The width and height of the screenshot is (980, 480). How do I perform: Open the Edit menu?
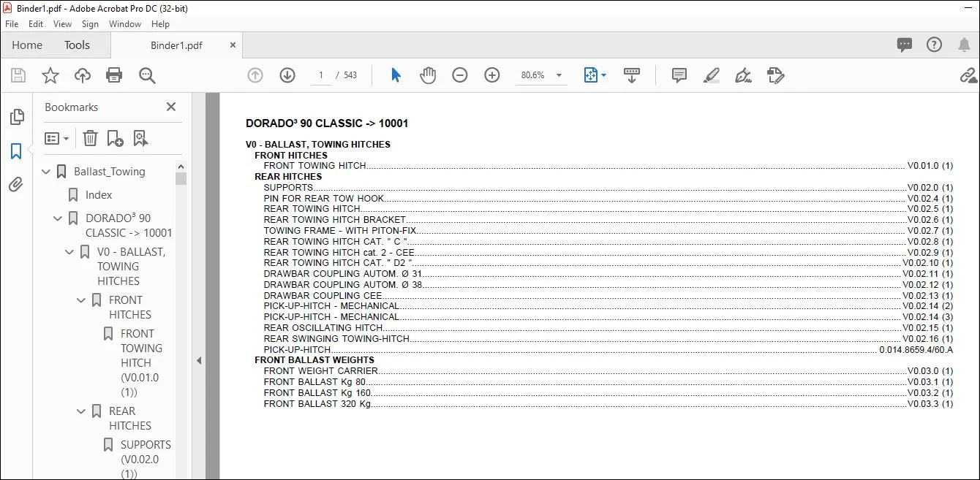(36, 24)
